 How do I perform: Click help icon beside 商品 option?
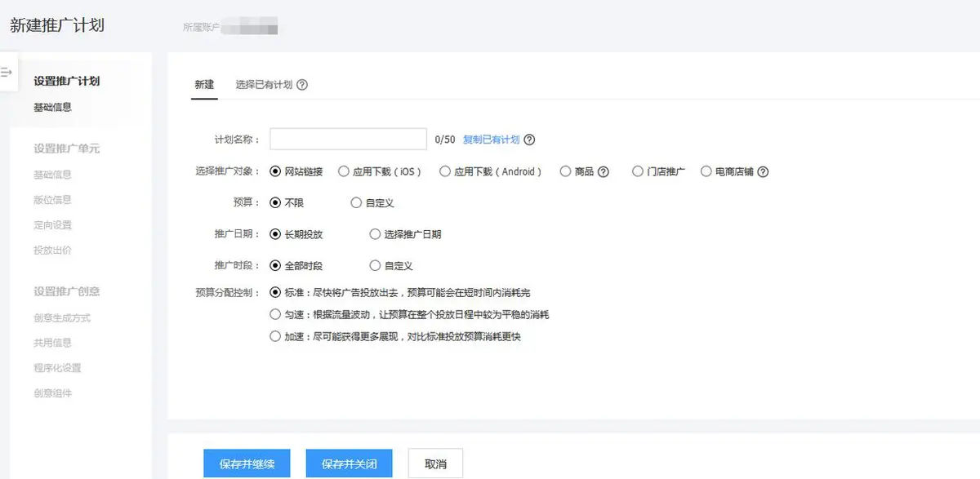[604, 172]
